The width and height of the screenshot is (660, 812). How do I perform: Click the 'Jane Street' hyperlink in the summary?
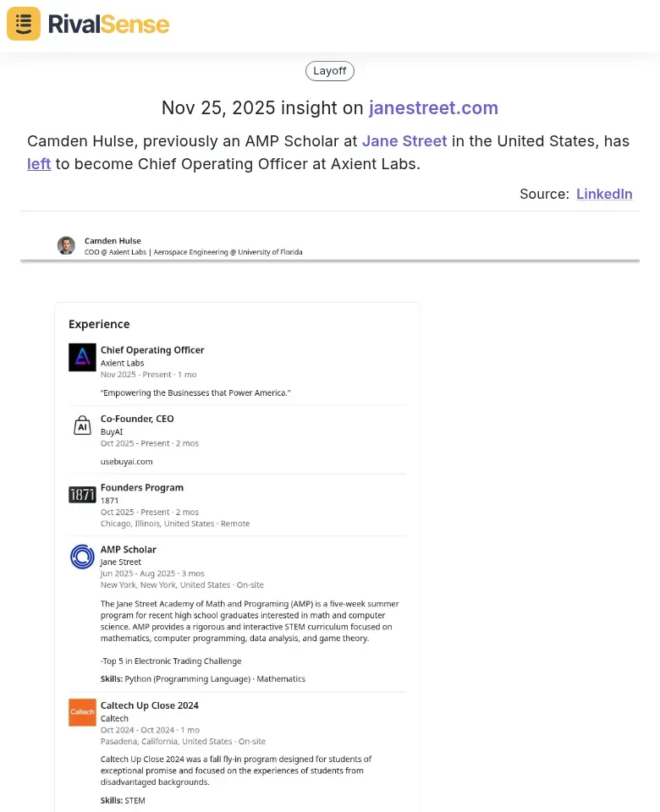pyautogui.click(x=404, y=141)
